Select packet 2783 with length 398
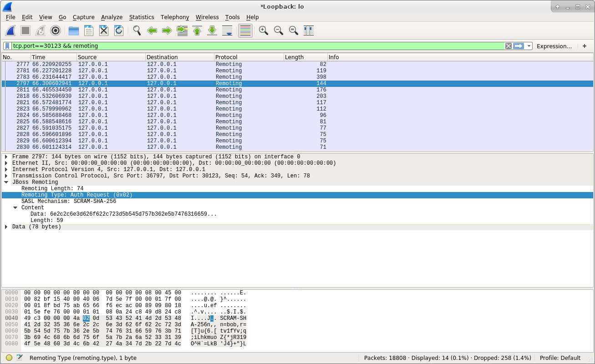 297,77
